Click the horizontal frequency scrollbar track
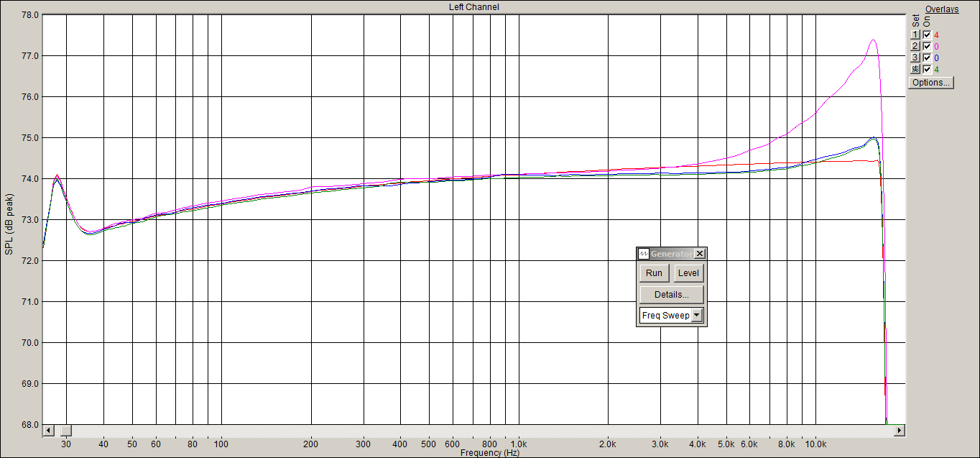Screen dimensions: 980x458 tap(474, 430)
